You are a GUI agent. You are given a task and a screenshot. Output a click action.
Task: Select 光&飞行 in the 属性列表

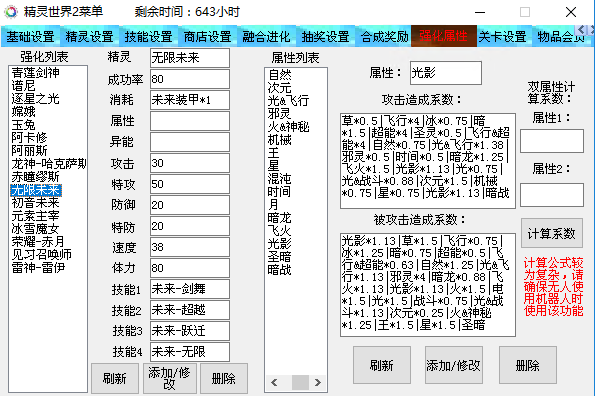(x=288, y=101)
